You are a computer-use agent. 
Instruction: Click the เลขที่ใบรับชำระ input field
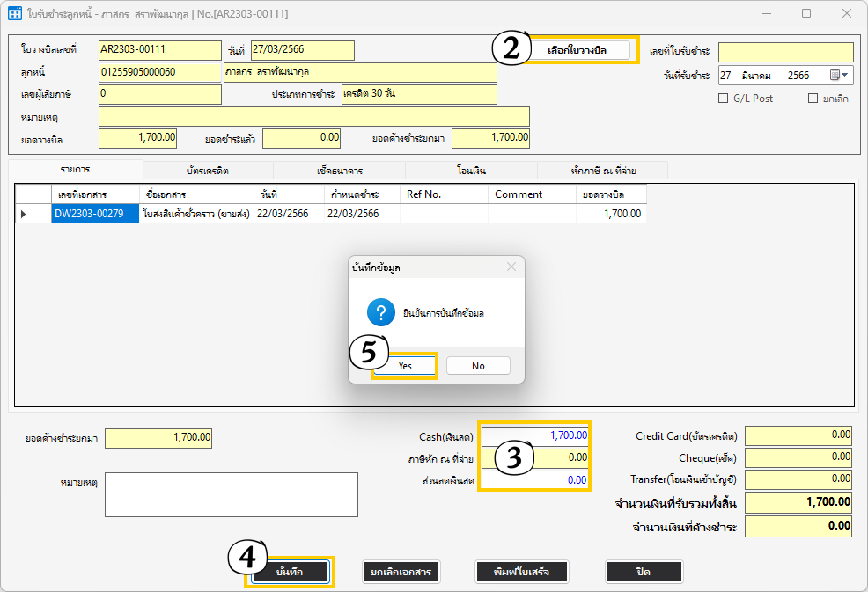click(785, 53)
